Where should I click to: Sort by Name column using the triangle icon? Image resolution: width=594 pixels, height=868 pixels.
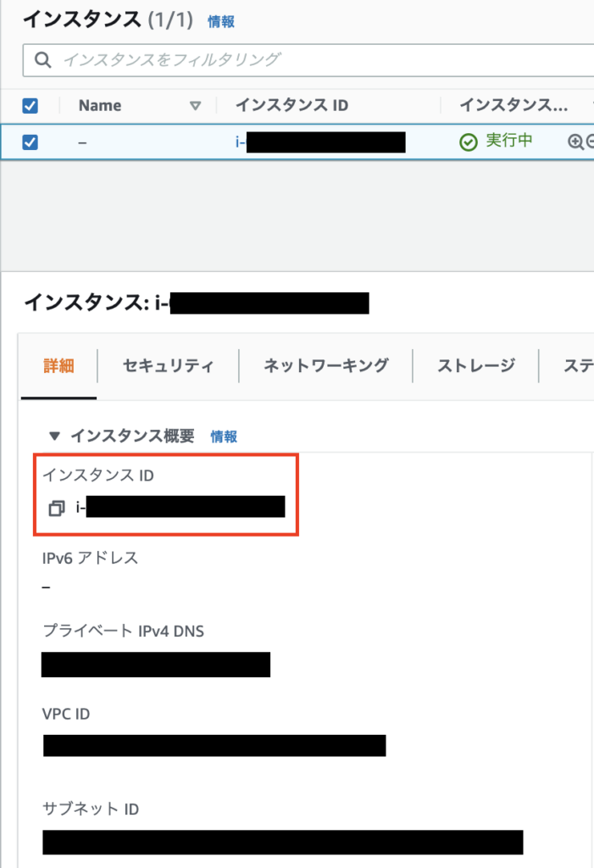tap(195, 105)
